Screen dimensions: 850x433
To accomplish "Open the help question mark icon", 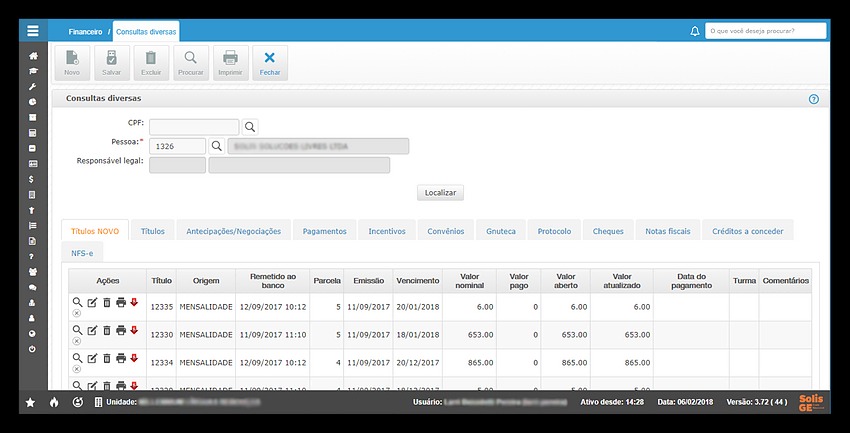I will coord(813,99).
